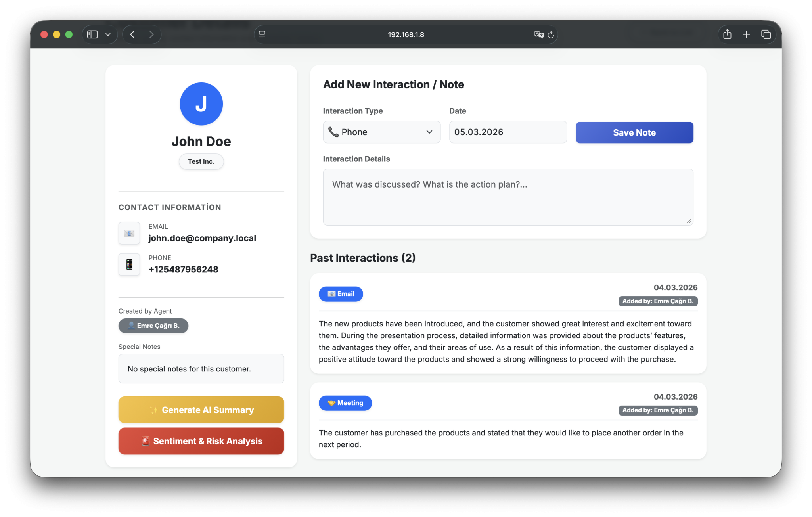The image size is (812, 517).
Task: Click the blue J avatar circle
Action: (201, 104)
